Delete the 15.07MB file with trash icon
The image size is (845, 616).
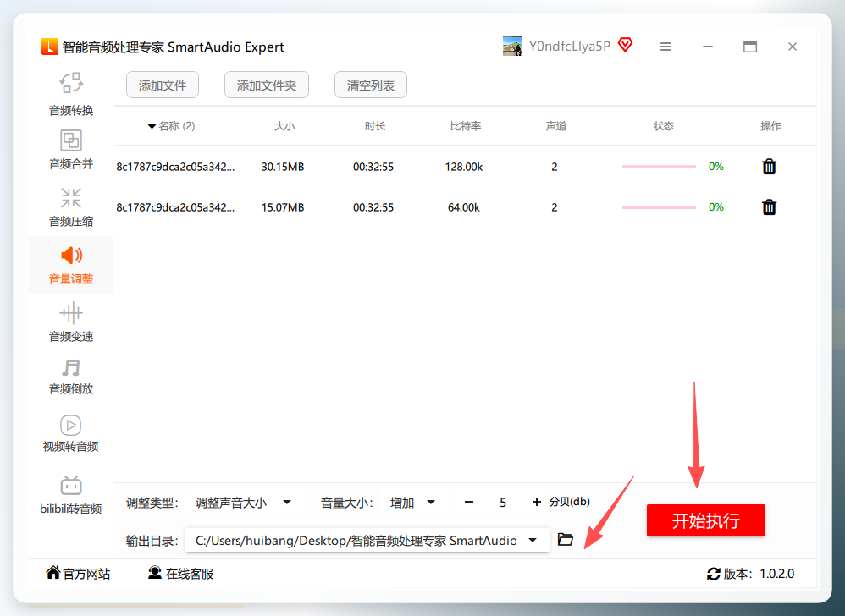pyautogui.click(x=769, y=206)
